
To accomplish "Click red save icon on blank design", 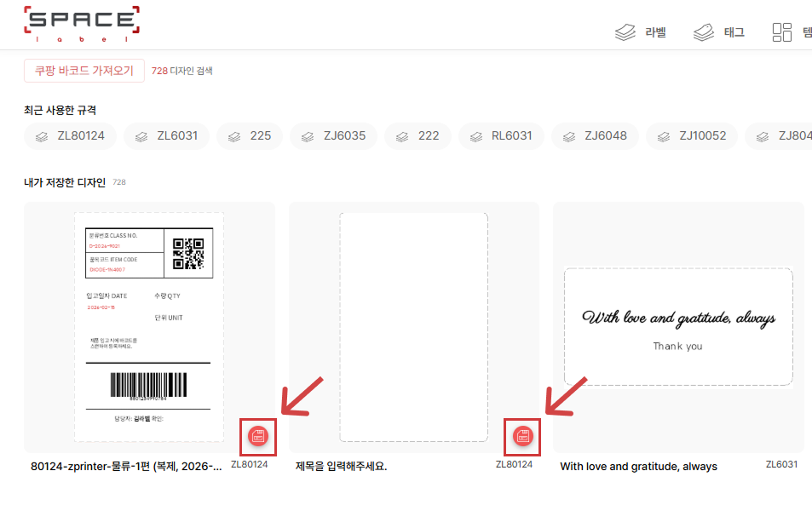I will point(523,437).
